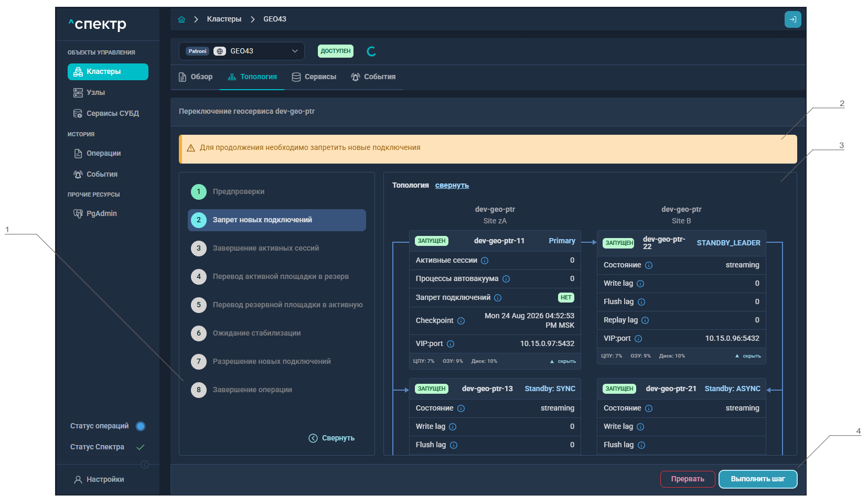Show Flush lag info on dev-geo-ptr-21
The width and height of the screenshot is (868, 496).
(641, 445)
